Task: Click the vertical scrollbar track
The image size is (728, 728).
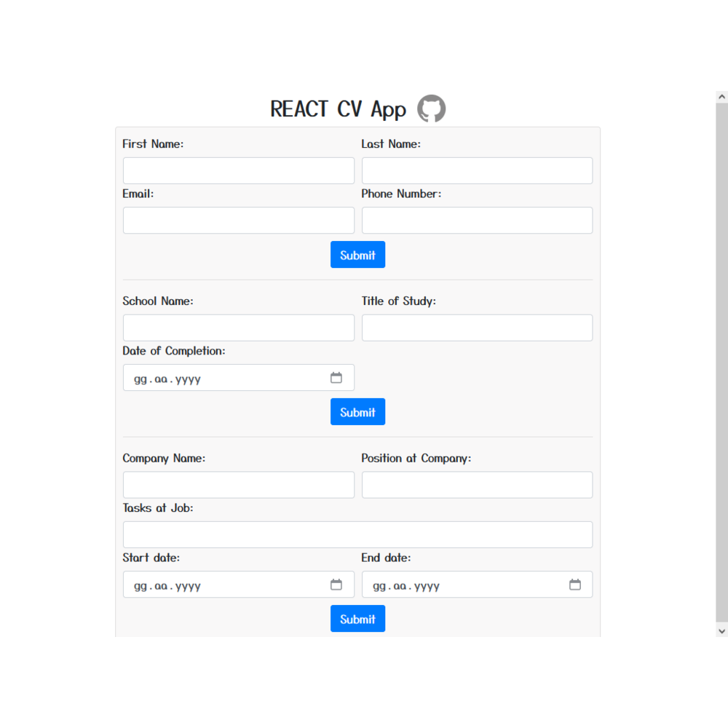Action: pyautogui.click(x=721, y=362)
